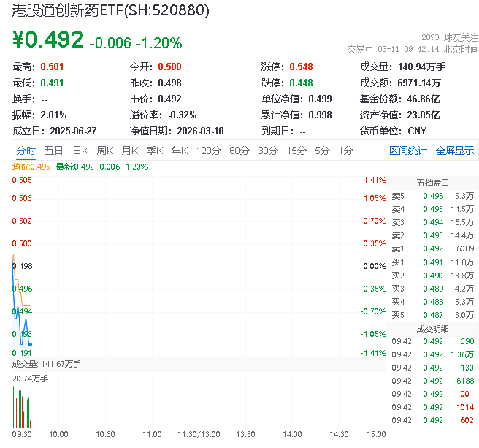The height and width of the screenshot is (448, 479).
Task: Switch to the 1分 interval chart
Action: pyautogui.click(x=345, y=151)
